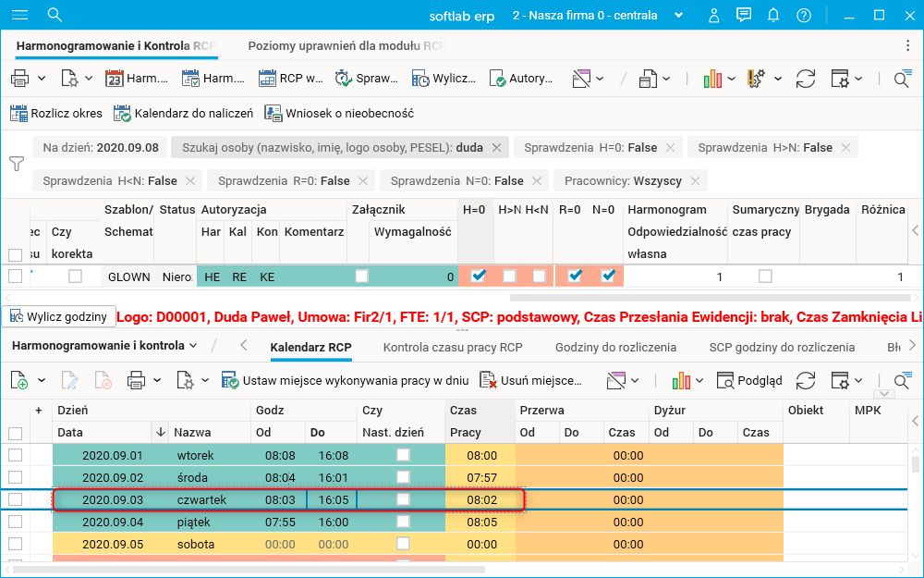Click the Wylicz godziny button
This screenshot has height=578, width=924.
57,316
